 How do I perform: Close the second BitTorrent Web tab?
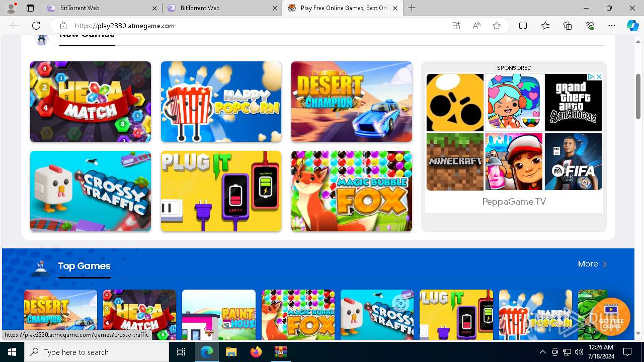[275, 8]
